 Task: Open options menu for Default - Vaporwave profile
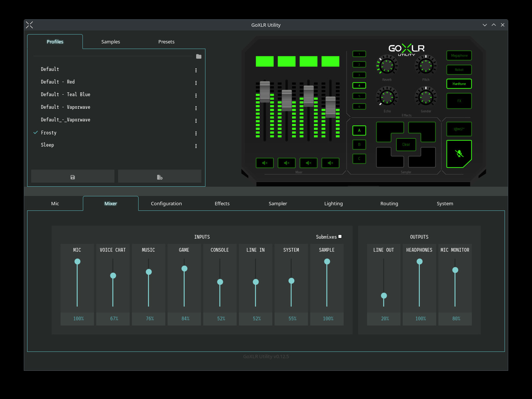click(x=196, y=108)
